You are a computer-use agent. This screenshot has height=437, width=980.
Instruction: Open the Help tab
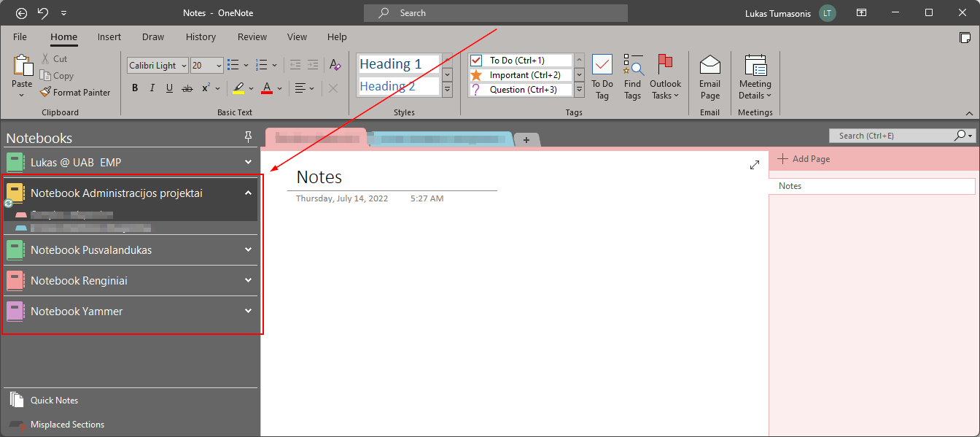click(x=337, y=36)
